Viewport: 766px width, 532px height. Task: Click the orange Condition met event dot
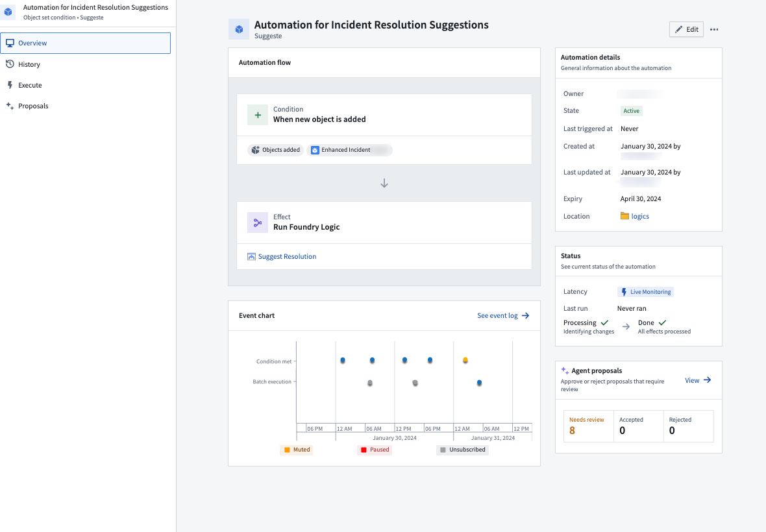tap(465, 360)
